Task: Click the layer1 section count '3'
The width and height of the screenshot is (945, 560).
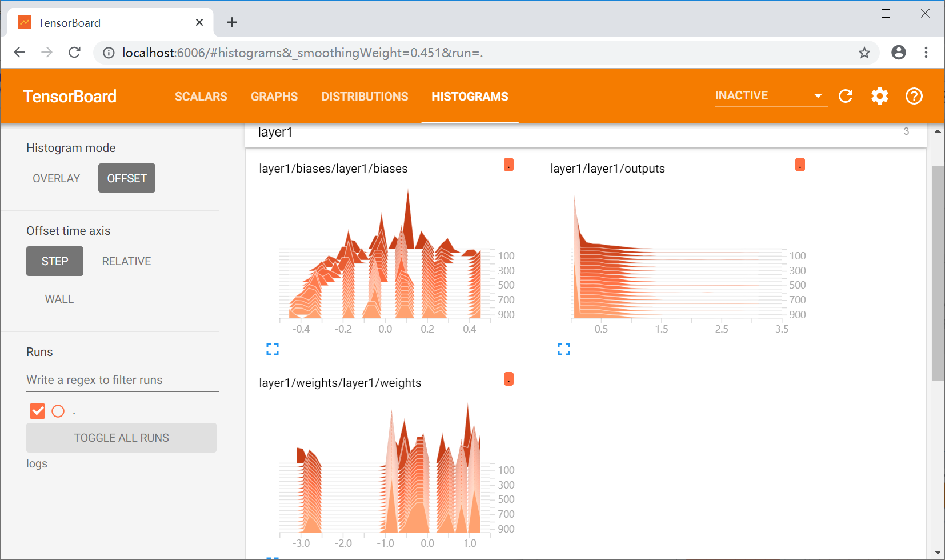Action: tap(906, 131)
